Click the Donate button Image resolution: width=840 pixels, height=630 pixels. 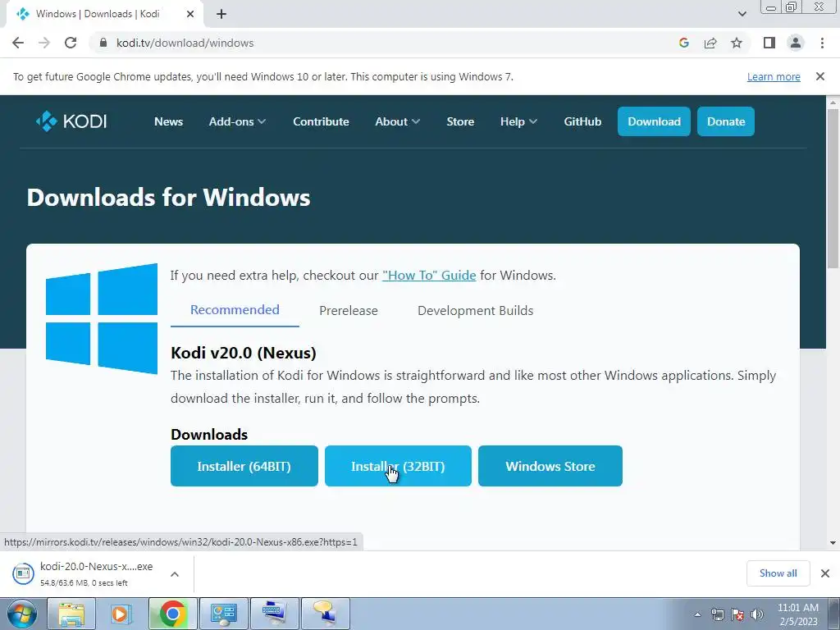726,121
